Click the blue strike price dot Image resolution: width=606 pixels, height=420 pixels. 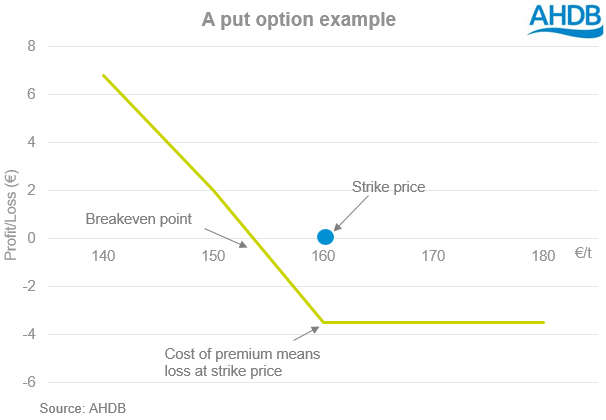(x=325, y=237)
